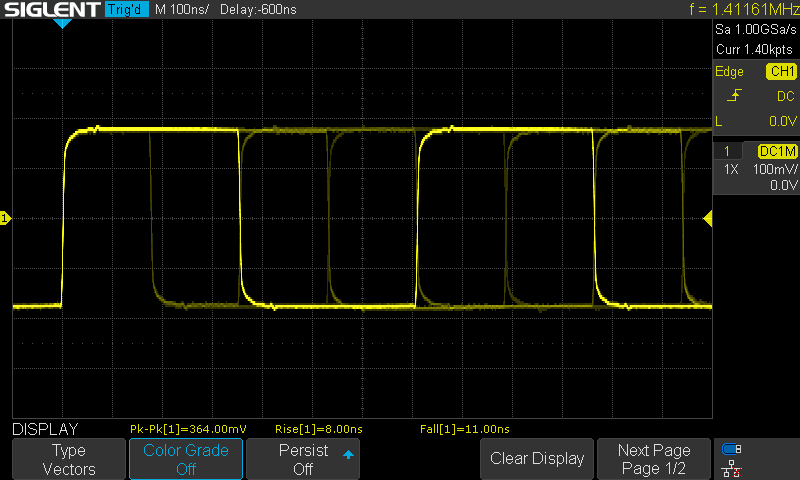
Task: Toggle the DC trigger coupling setting
Action: point(785,96)
